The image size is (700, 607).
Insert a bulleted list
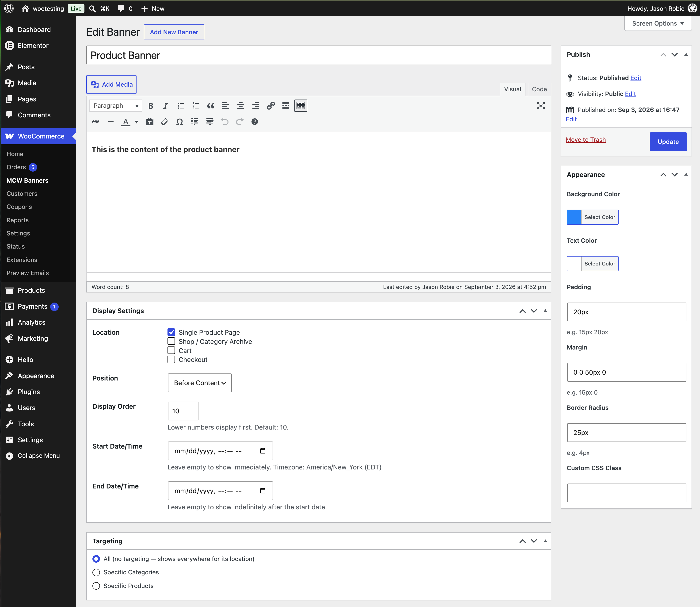pos(181,106)
